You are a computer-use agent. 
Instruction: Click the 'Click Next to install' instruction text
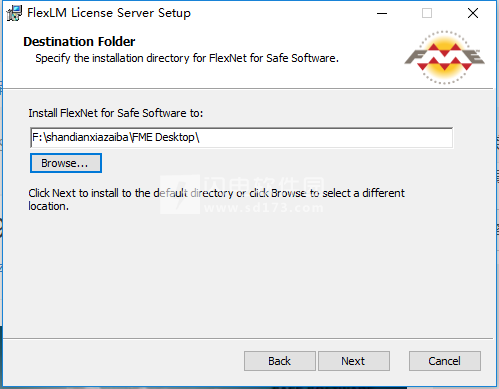pyautogui.click(x=216, y=200)
